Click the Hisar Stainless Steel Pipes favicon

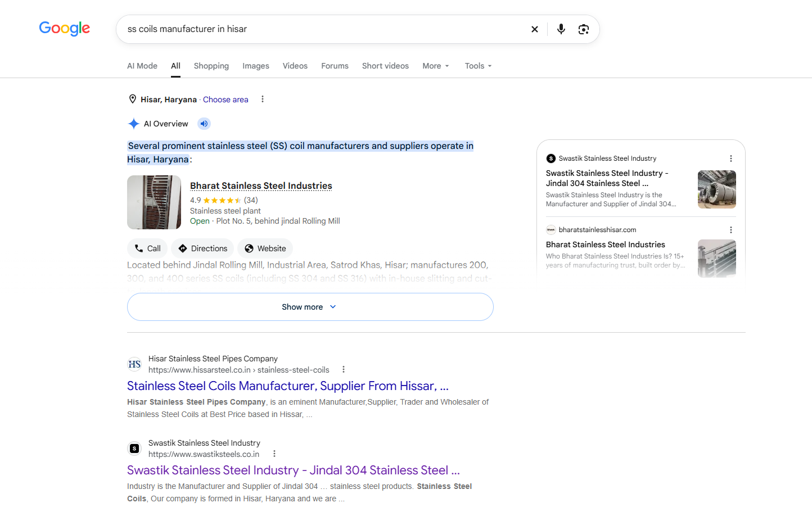click(x=134, y=364)
